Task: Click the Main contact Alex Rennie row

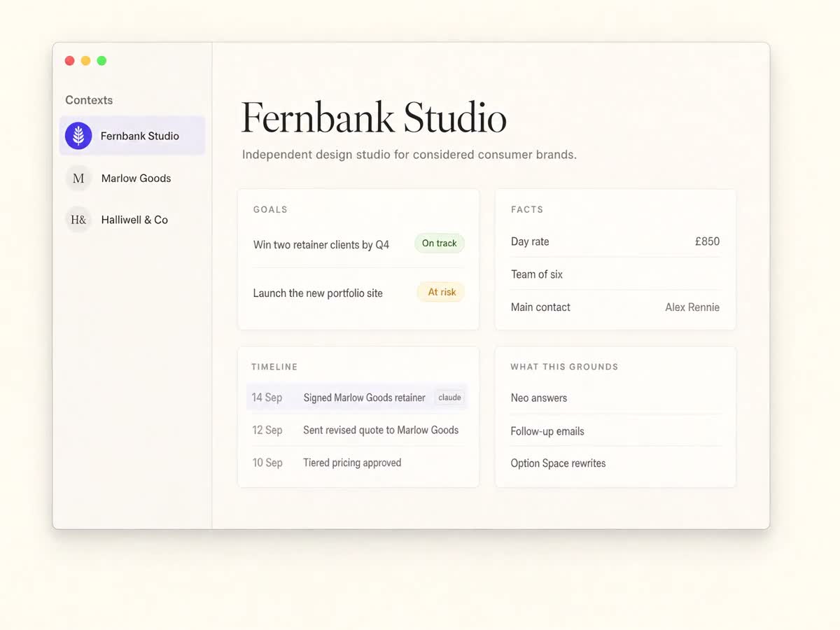Action: [x=615, y=307]
